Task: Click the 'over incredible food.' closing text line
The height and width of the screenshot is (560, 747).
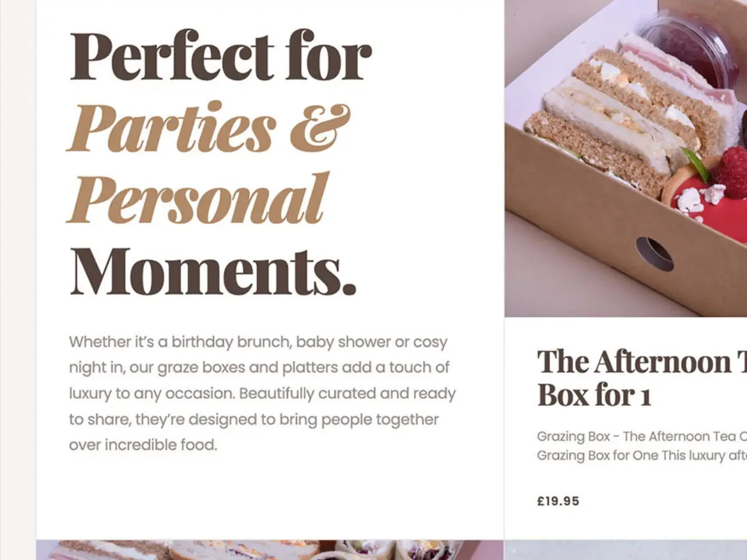Action: pos(143,446)
